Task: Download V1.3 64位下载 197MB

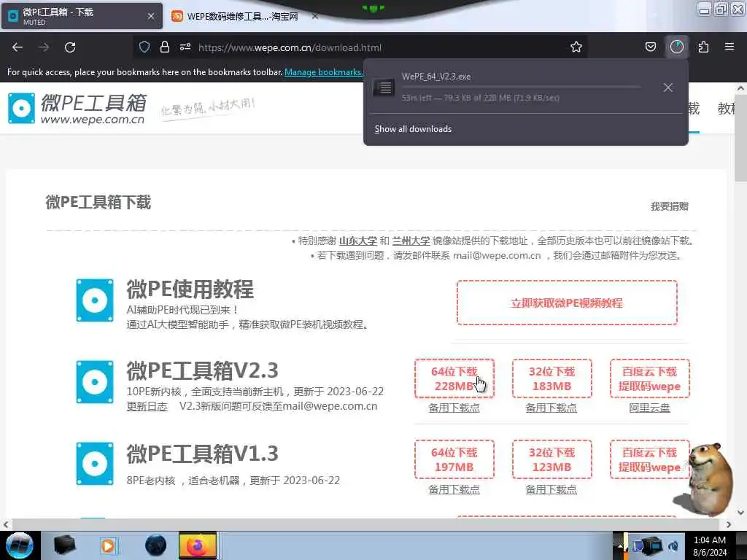Action: (454, 459)
